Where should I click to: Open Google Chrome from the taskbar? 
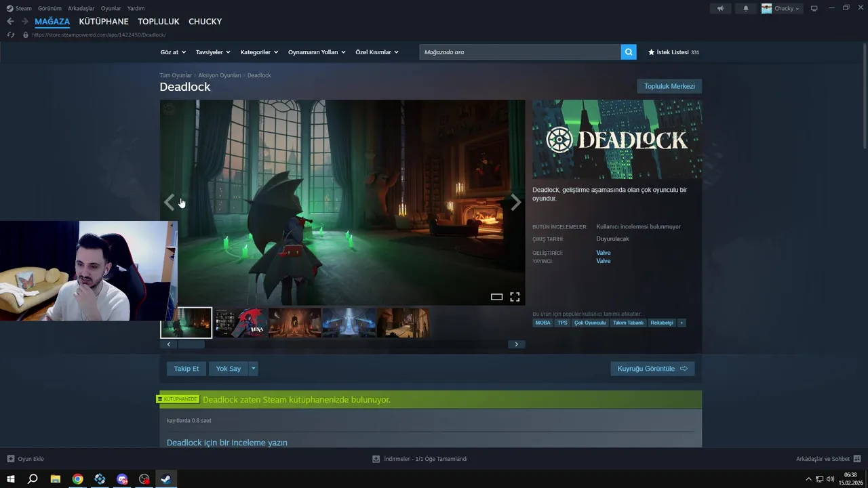pyautogui.click(x=78, y=479)
